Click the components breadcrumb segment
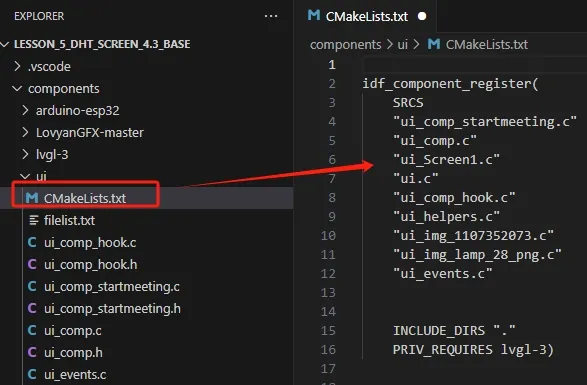Screen dimensions: 587x385 coord(346,45)
